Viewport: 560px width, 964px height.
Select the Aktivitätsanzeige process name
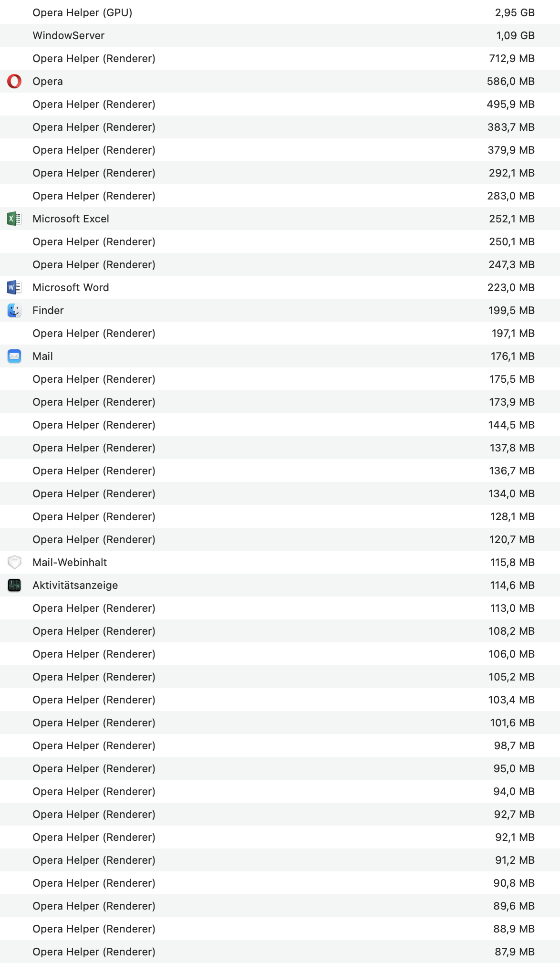(x=75, y=585)
